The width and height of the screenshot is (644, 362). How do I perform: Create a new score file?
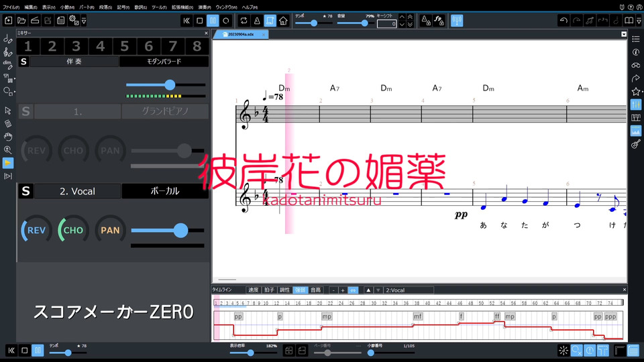coord(8,20)
